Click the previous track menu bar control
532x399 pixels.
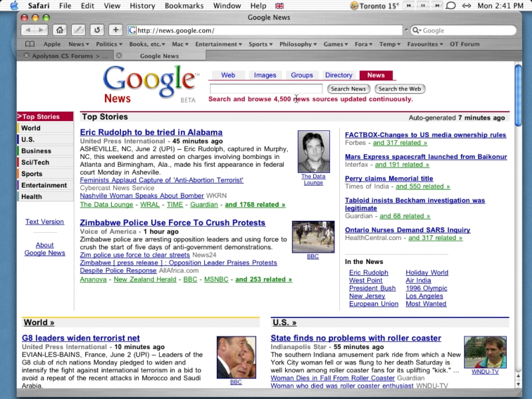[409, 5]
